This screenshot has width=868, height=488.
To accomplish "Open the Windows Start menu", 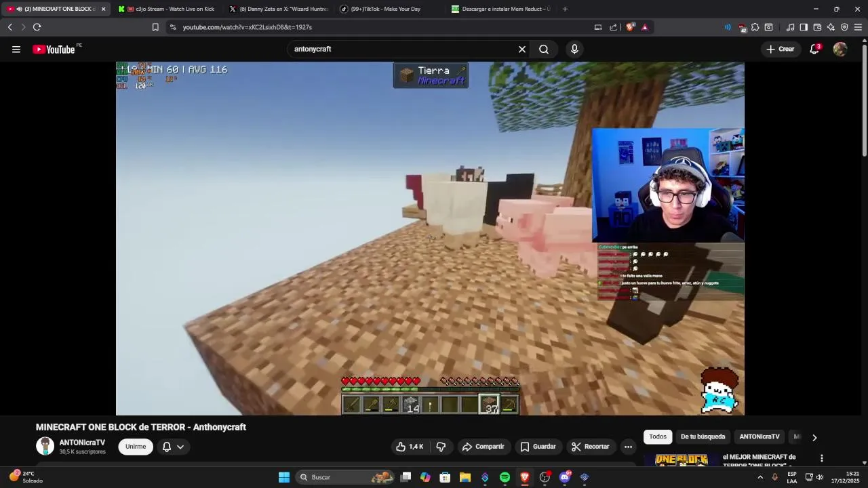I will click(x=284, y=477).
